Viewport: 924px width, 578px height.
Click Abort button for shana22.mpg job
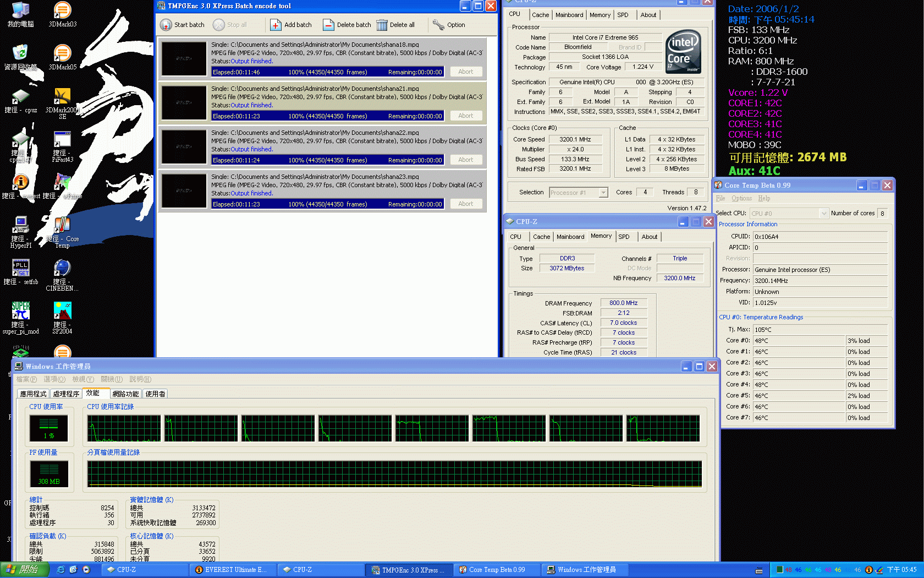pos(466,160)
